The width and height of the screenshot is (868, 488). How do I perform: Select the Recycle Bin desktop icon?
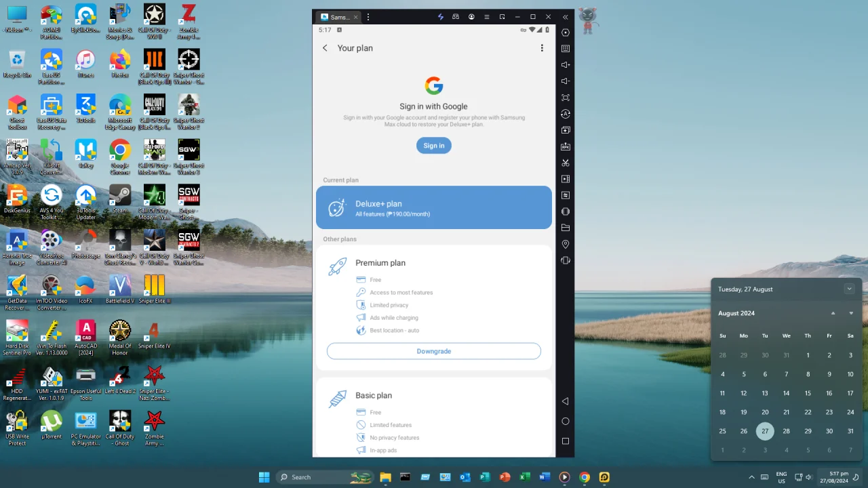17,64
